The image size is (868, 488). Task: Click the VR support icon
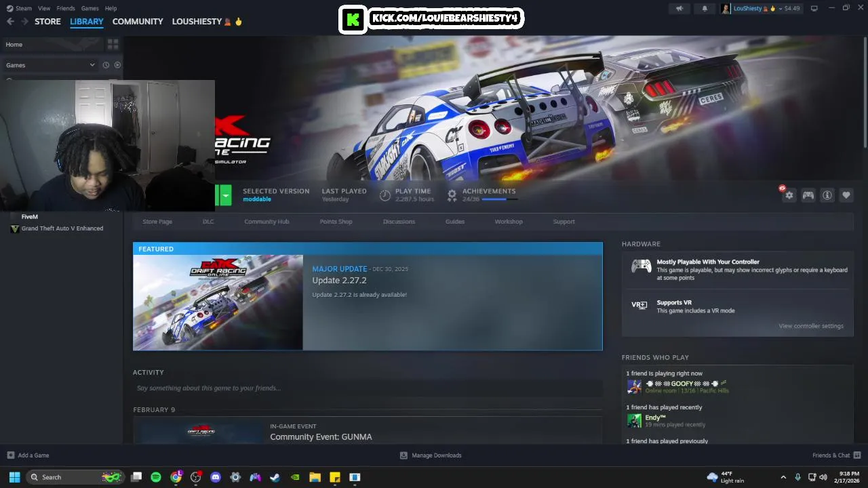tap(639, 305)
